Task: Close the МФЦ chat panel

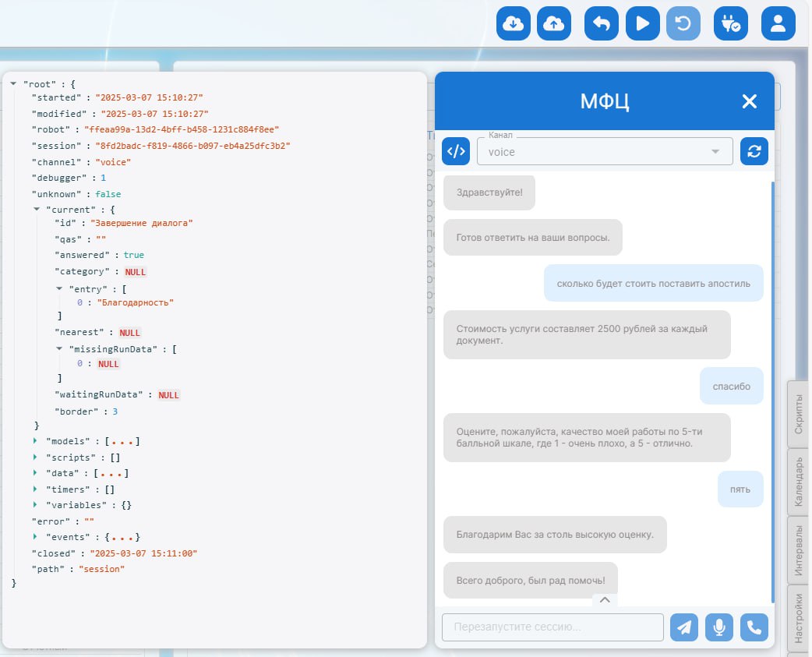Action: click(x=749, y=101)
